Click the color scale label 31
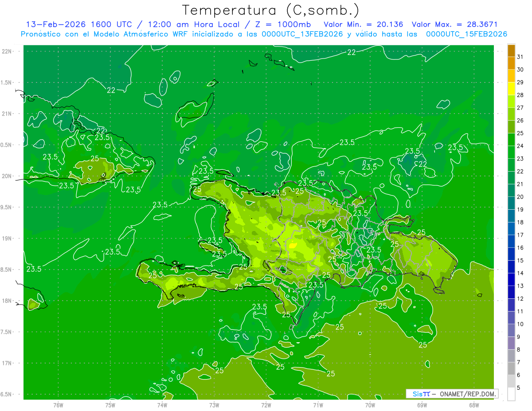 (520, 57)
